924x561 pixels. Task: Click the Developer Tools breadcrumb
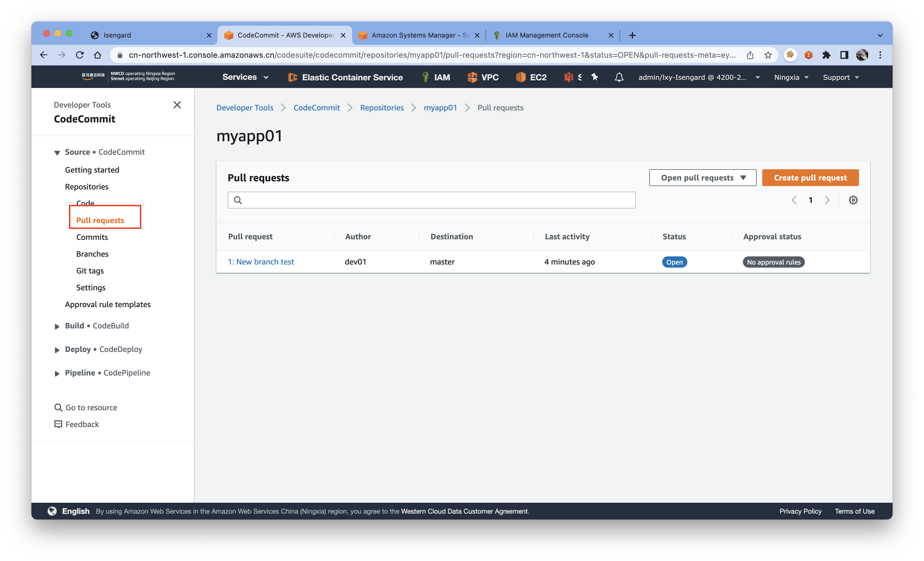244,108
